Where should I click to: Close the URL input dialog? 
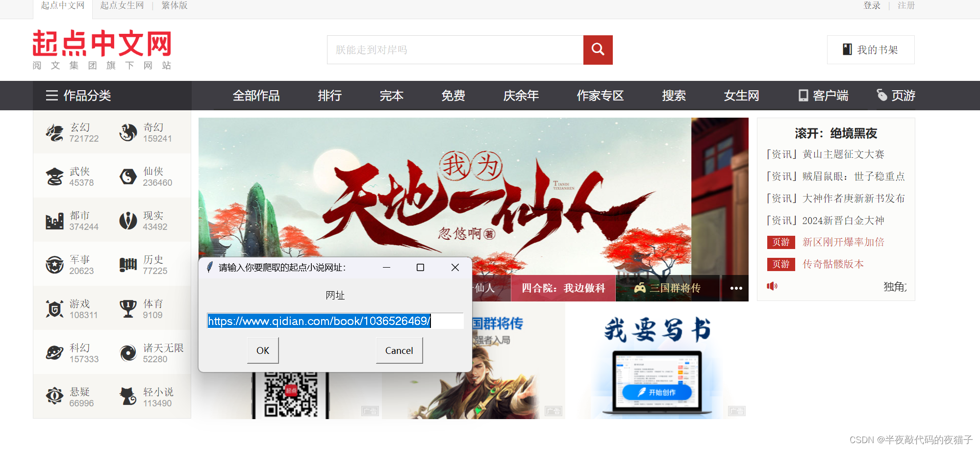(x=455, y=267)
